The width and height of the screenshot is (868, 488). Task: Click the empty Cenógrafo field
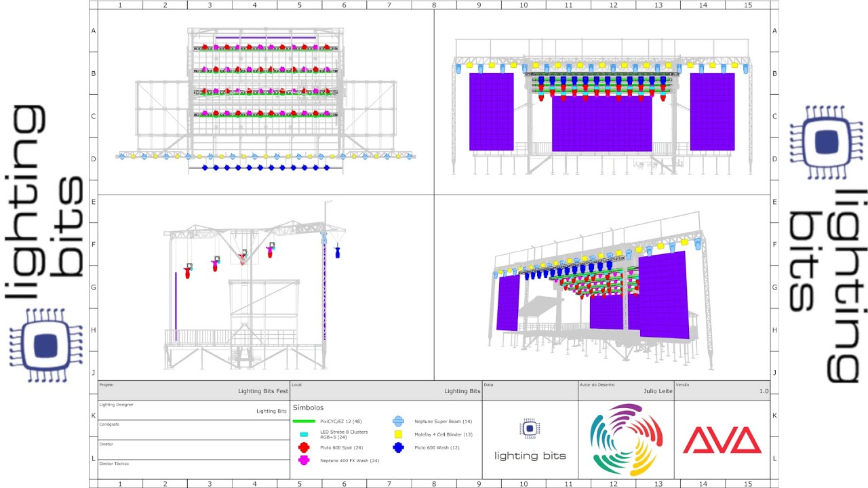tap(194, 430)
